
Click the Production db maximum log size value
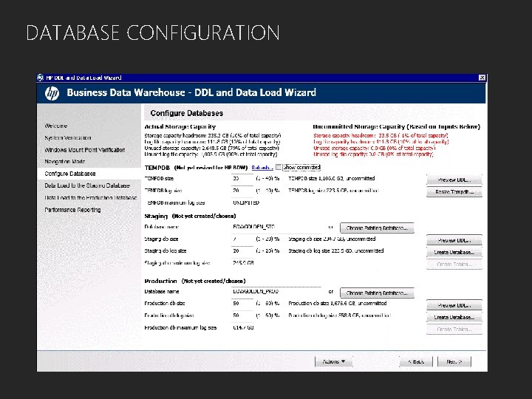243,327
